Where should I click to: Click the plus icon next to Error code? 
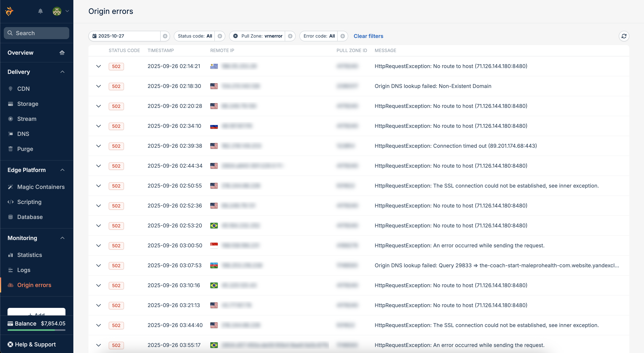[343, 36]
